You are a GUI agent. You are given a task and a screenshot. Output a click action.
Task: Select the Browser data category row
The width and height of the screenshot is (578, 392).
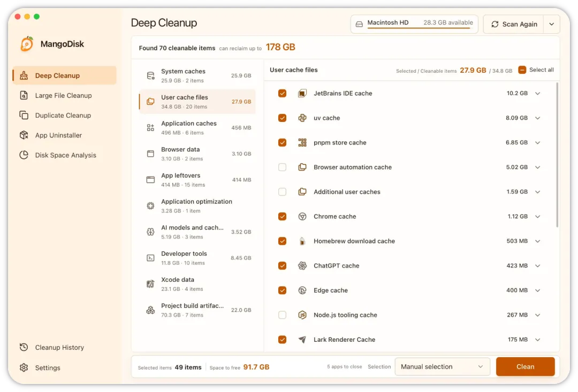197,153
